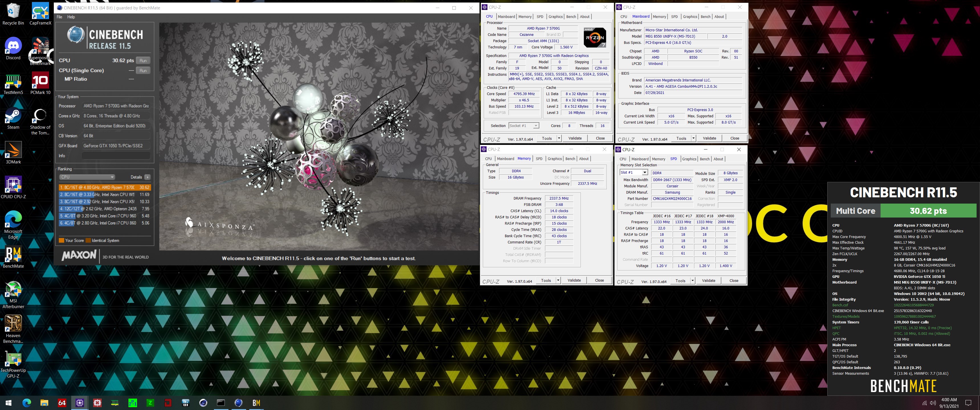
Task: Open Tools dropdown arrow in CPU-Z CPU window
Action: tap(559, 138)
